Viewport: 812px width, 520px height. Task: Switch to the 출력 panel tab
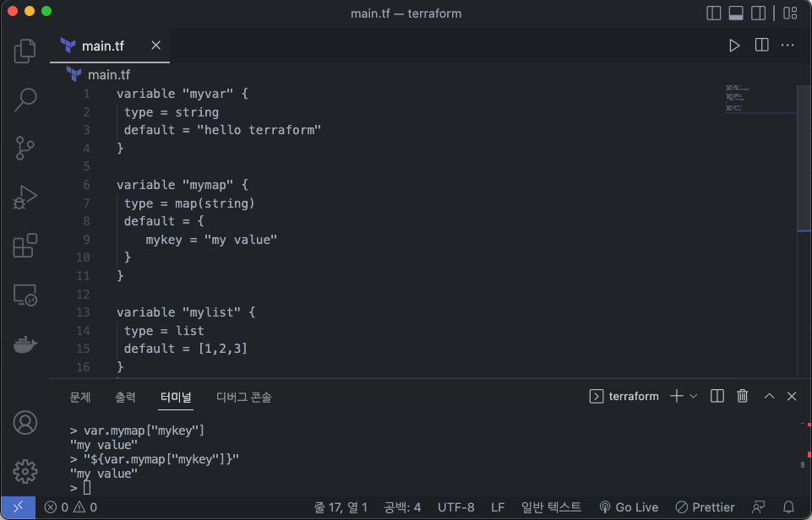pyautogui.click(x=125, y=398)
